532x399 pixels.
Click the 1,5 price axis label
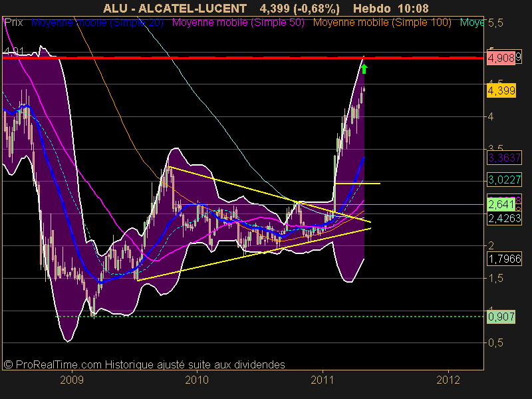click(495, 278)
